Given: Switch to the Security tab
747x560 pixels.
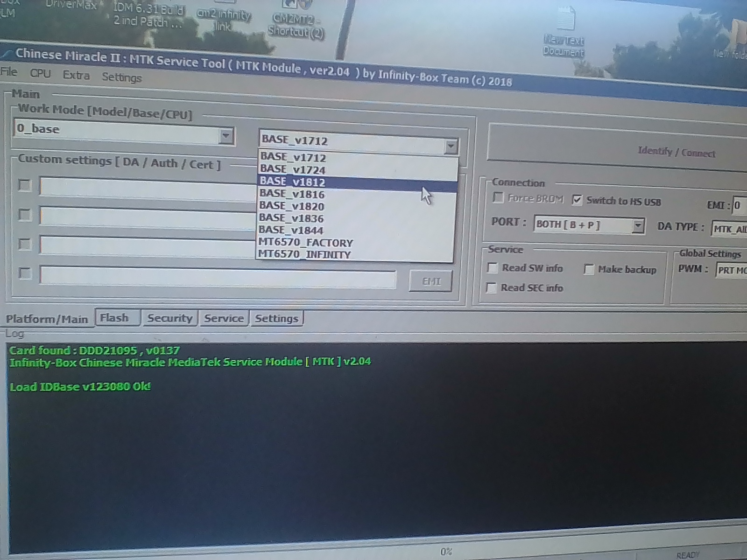Looking at the screenshot, I should tap(170, 318).
